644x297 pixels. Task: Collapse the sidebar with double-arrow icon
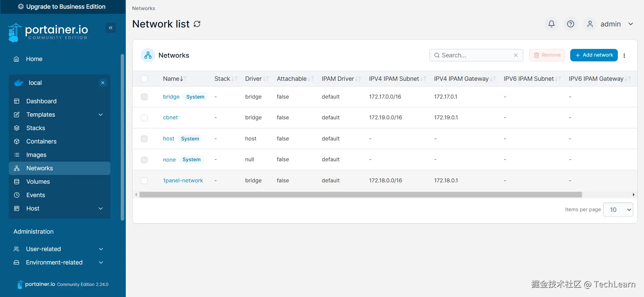111,28
